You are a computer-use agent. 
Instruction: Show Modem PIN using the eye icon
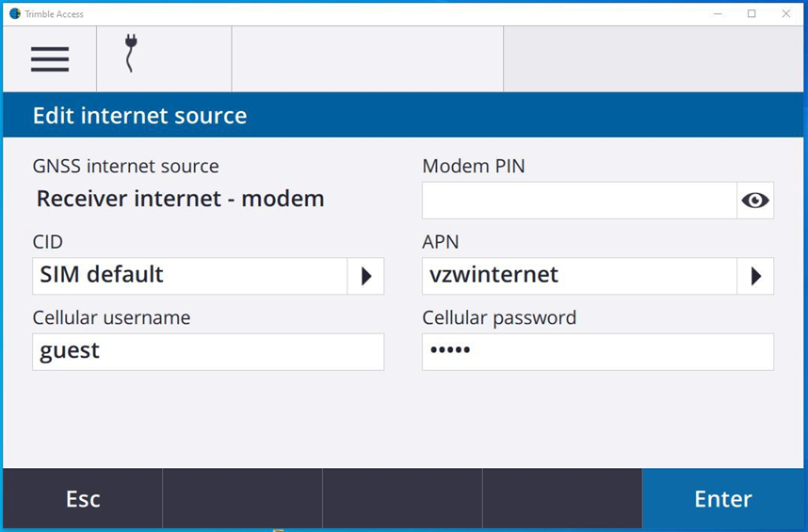(754, 201)
